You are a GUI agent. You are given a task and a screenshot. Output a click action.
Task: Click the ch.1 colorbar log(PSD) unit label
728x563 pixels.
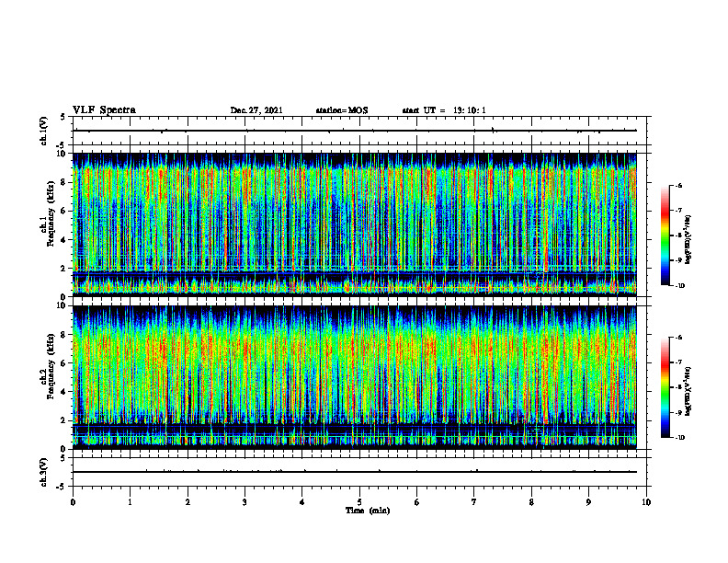tap(688, 239)
